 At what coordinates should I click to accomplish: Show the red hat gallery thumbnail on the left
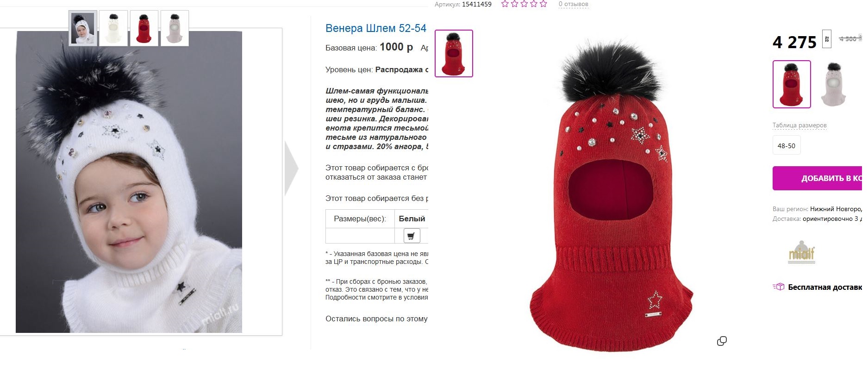tap(144, 28)
